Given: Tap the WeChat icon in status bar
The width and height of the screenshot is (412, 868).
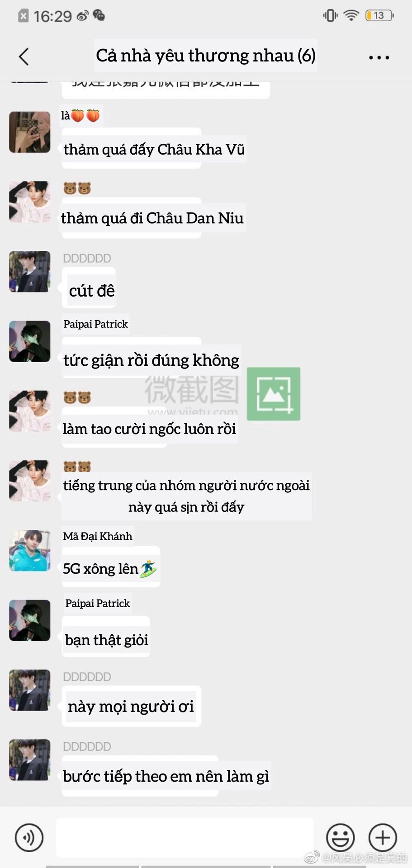Looking at the screenshot, I should [99, 16].
